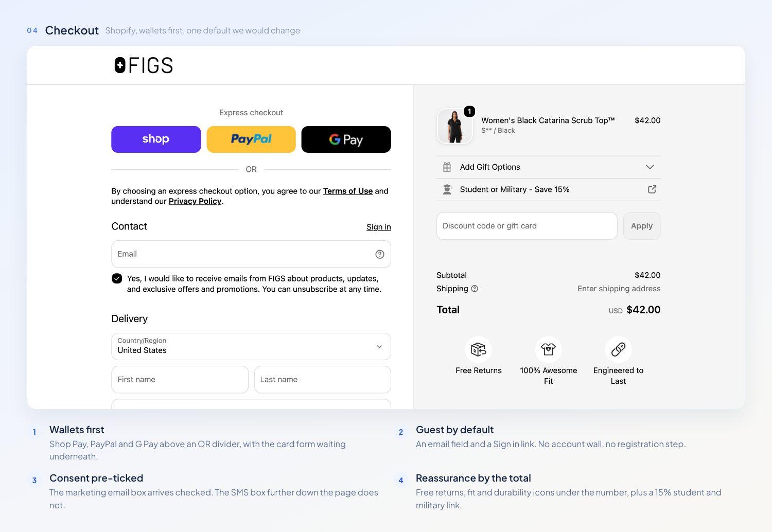
Task: Open the Country/Region dropdown
Action: [251, 346]
